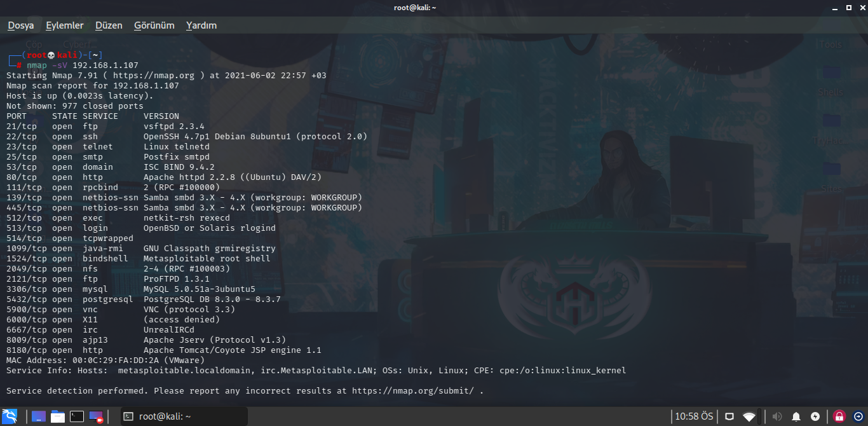Click the 'ProFTPD 1.3.1' version text
The height and width of the screenshot is (426, 868).
(177, 279)
